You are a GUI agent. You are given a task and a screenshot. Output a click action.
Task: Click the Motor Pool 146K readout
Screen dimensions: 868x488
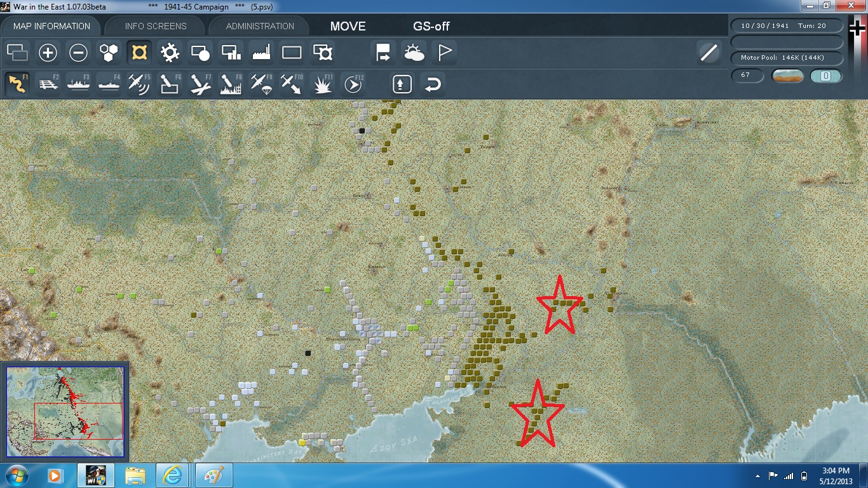point(787,58)
